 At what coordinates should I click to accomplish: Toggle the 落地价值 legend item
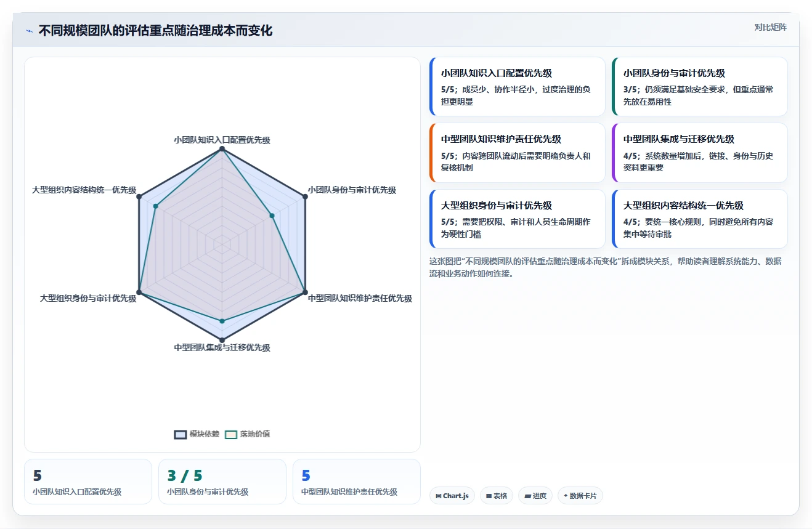pos(247,434)
